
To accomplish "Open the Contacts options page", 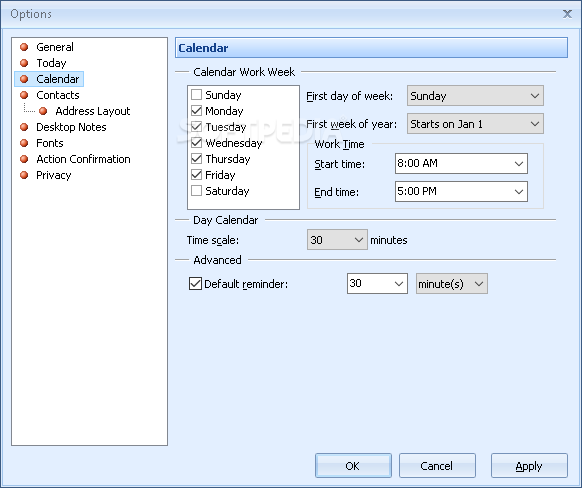I will tap(58, 95).
